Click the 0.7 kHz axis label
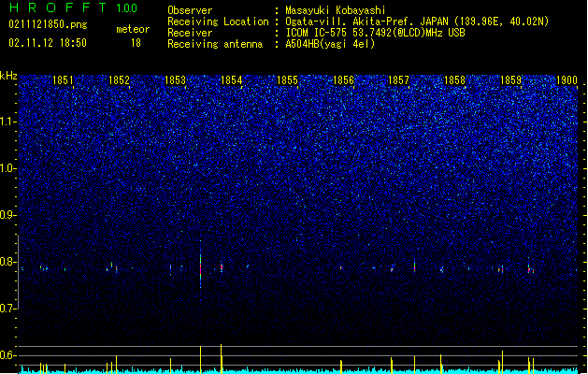 7,309
